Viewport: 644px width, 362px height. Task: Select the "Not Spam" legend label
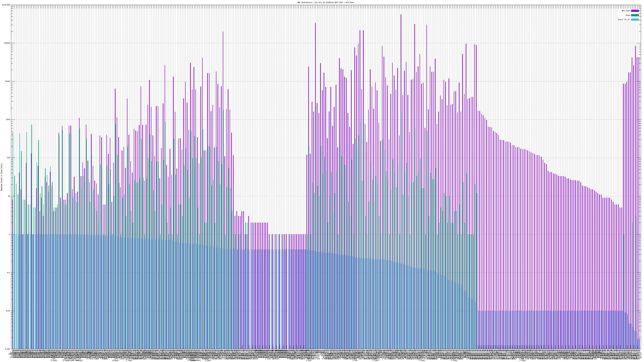tap(626, 11)
